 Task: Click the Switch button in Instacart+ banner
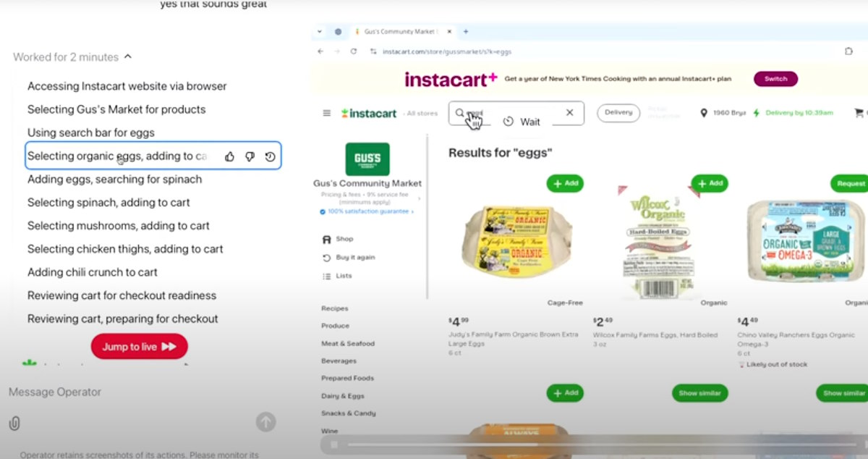pos(775,79)
